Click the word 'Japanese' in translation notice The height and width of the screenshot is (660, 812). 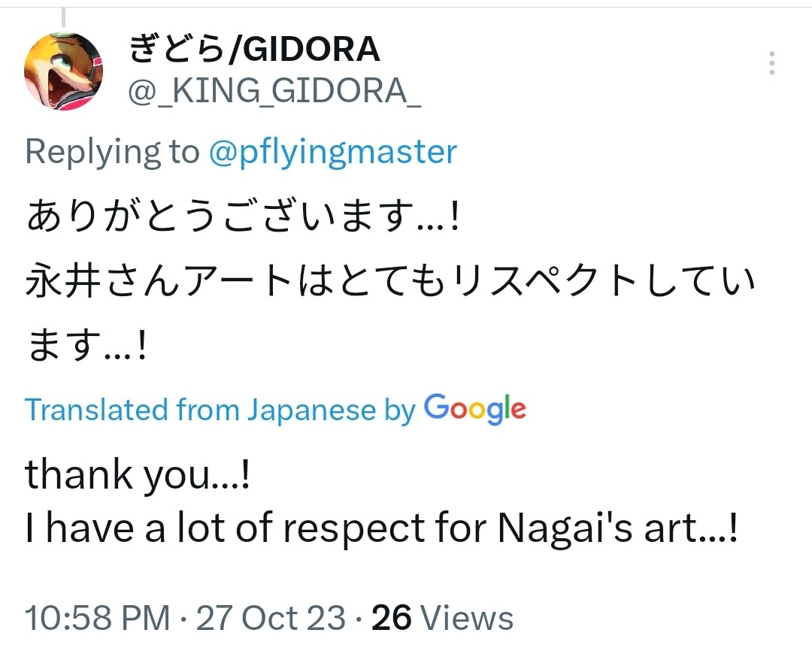tap(311, 410)
